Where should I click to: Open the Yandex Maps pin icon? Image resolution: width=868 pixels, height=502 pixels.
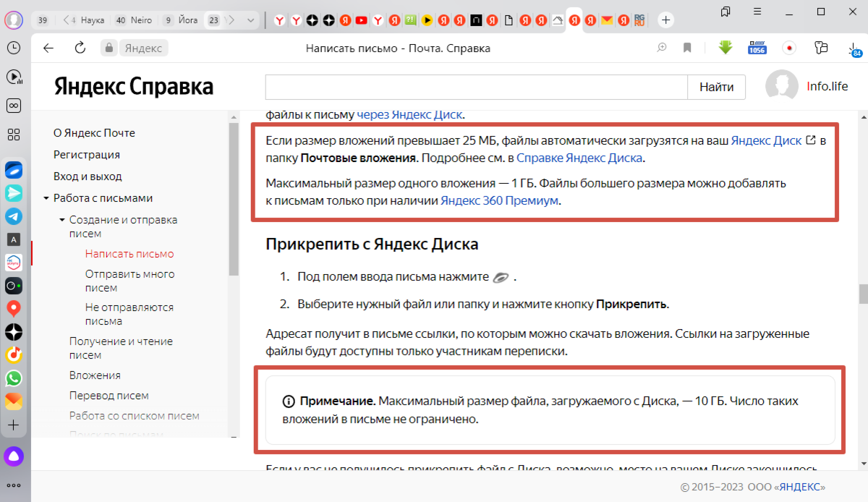click(x=14, y=309)
